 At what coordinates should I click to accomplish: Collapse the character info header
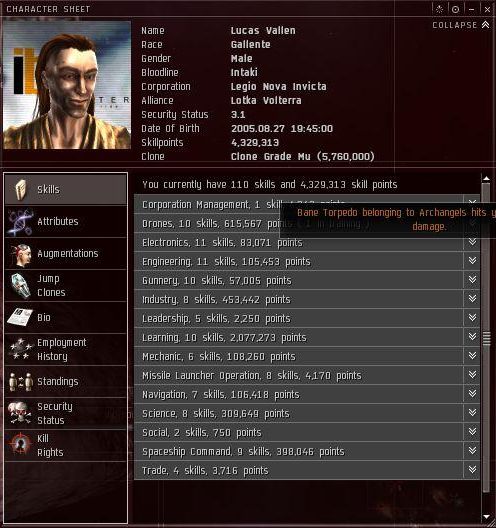(x=460, y=25)
